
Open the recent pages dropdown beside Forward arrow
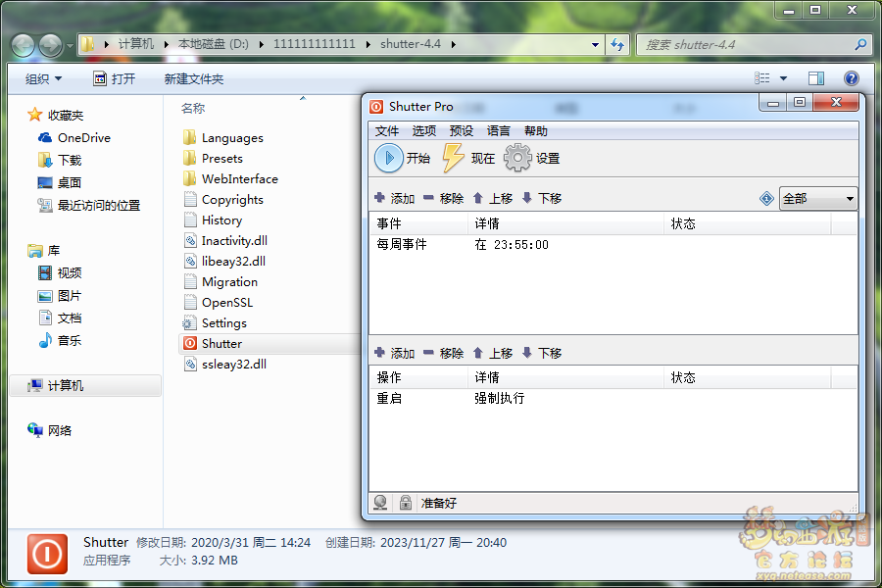coord(70,46)
